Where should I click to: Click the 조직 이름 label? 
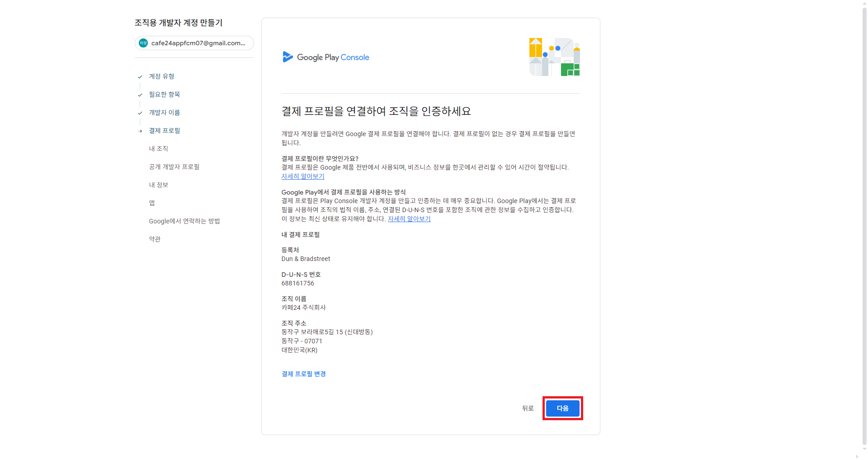tap(294, 299)
